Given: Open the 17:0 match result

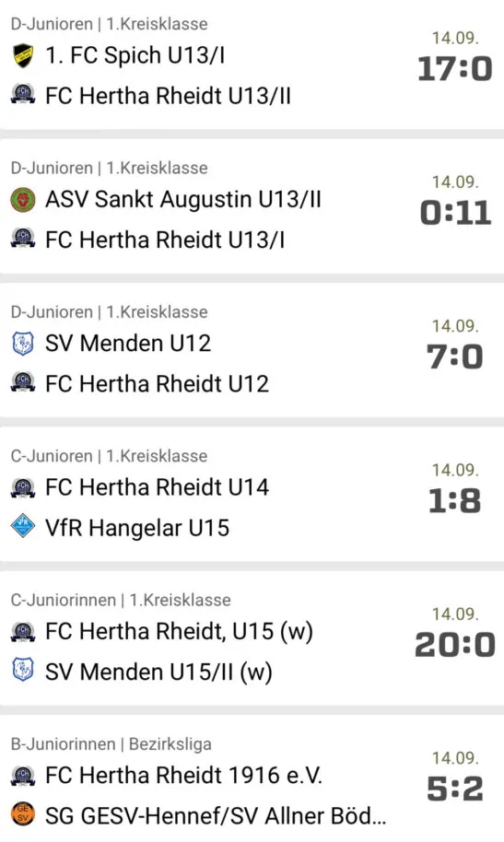Looking at the screenshot, I should click(x=455, y=69).
